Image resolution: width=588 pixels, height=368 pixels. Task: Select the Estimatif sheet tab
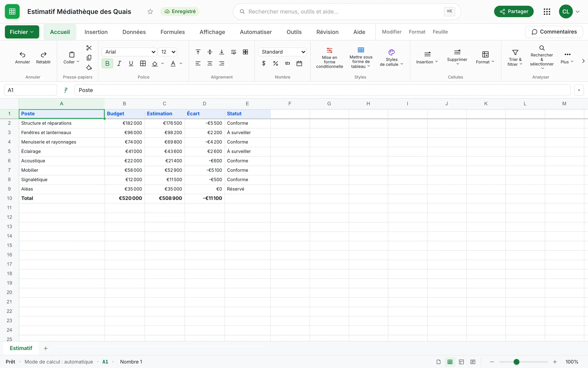pyautogui.click(x=21, y=348)
